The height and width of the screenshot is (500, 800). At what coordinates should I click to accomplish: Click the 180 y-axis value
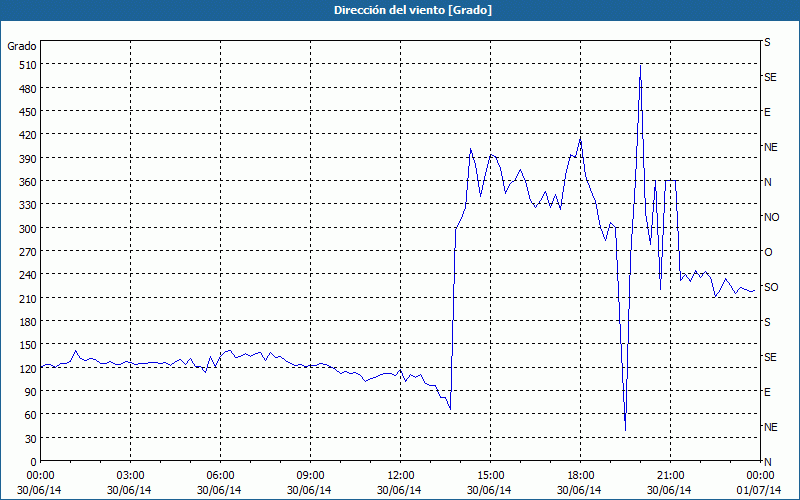click(28, 321)
